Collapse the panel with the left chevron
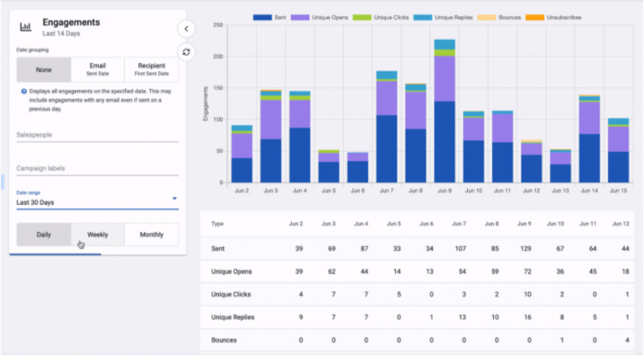The height and width of the screenshot is (356, 644). click(x=186, y=28)
